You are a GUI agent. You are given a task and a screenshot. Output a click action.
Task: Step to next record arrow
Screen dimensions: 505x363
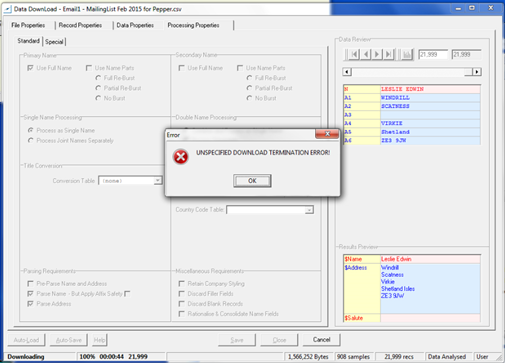(377, 54)
